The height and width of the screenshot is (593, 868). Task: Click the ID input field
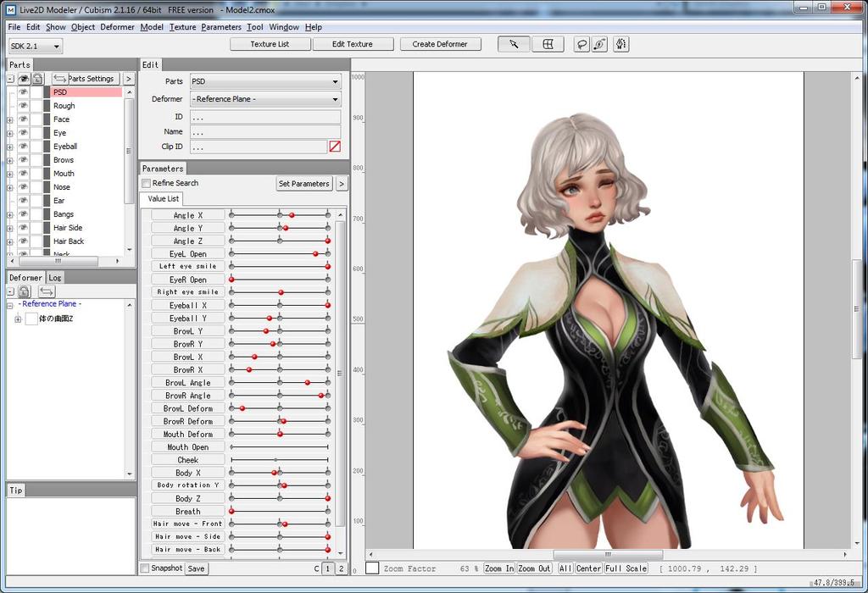coord(265,117)
